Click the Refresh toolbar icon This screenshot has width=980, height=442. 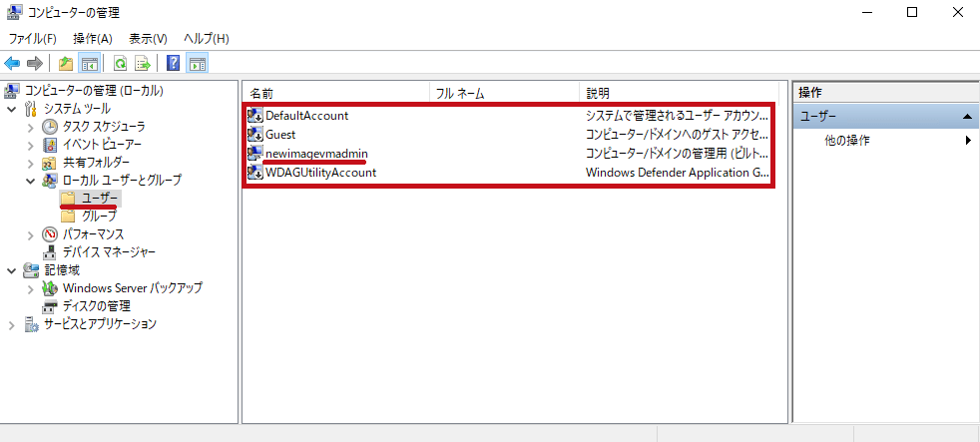point(120,64)
